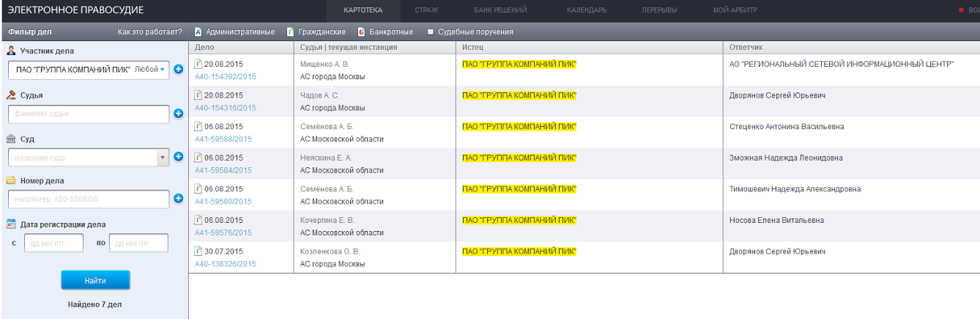
Task: Click judge Козленкова О. В.
Action: click(x=330, y=252)
